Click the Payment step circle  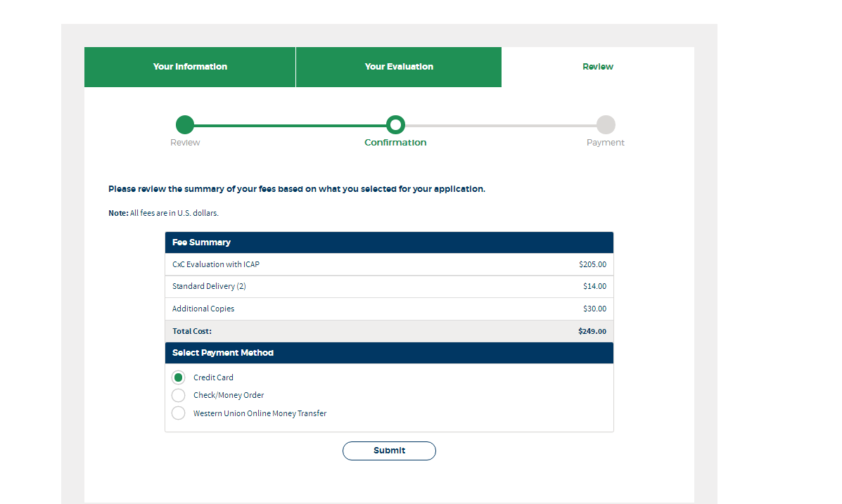(x=606, y=124)
